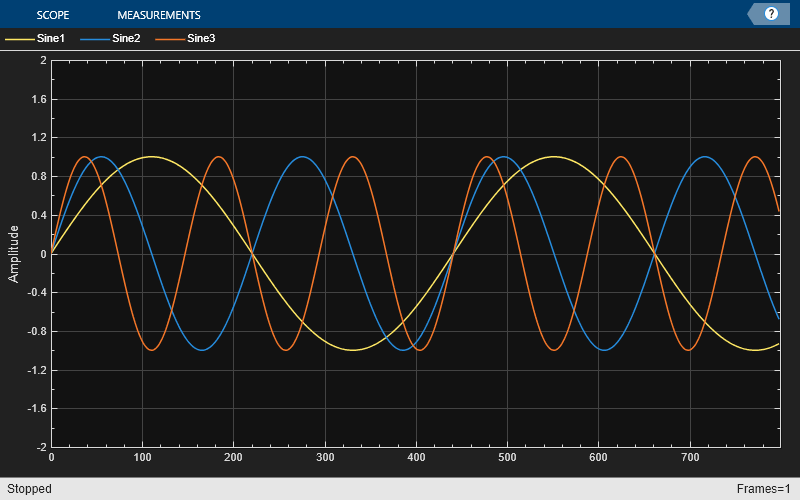Click the x-axis tick label 400

click(416, 458)
